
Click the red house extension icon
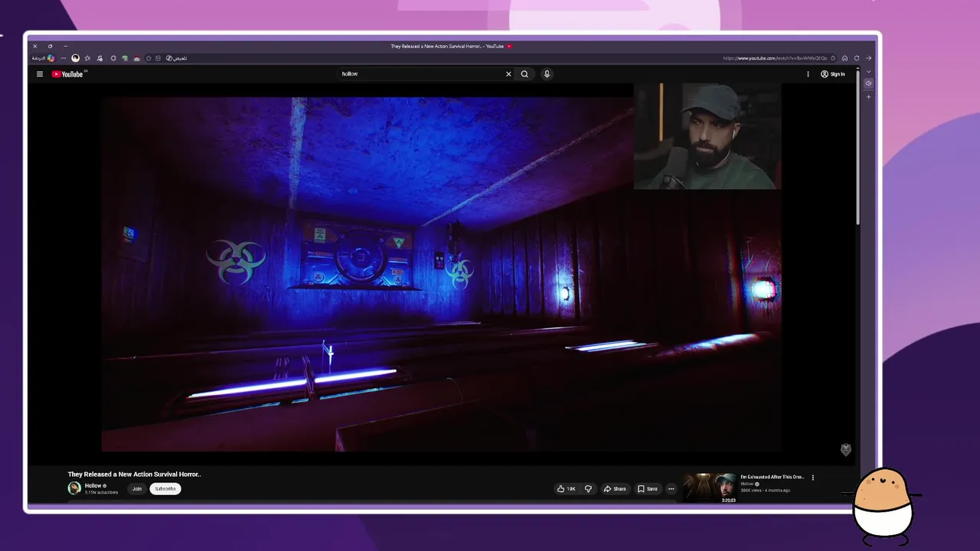coord(137,58)
